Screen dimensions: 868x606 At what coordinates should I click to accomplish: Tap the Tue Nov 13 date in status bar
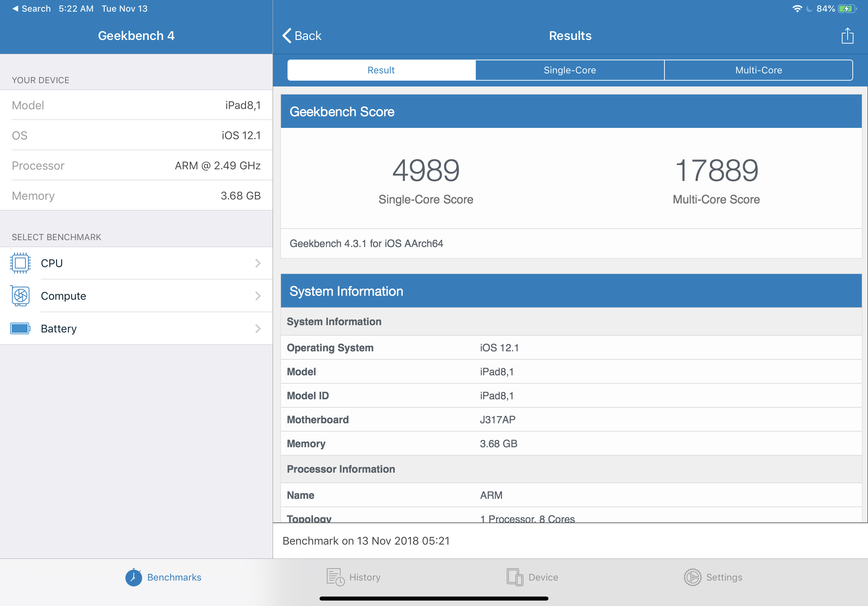[x=124, y=9]
